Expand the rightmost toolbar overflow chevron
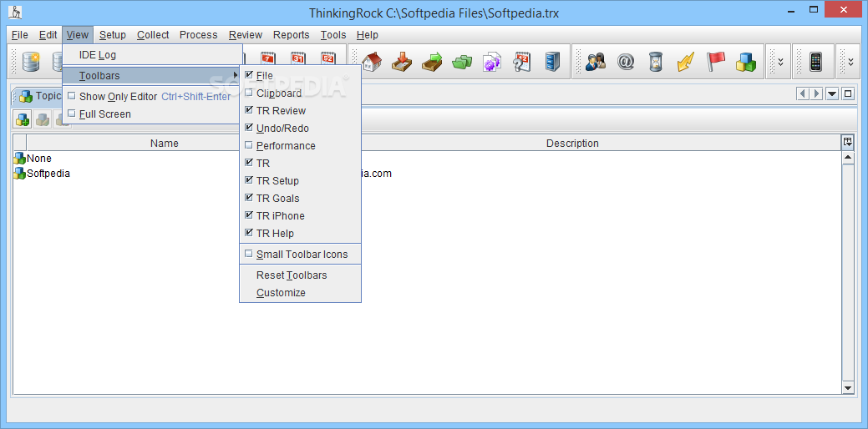 [850, 62]
